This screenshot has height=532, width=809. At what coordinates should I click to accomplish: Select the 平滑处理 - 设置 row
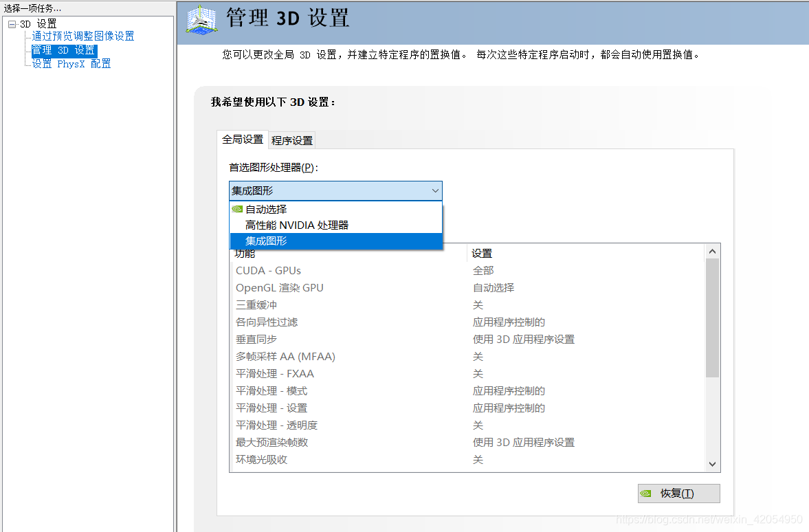pyautogui.click(x=467, y=408)
